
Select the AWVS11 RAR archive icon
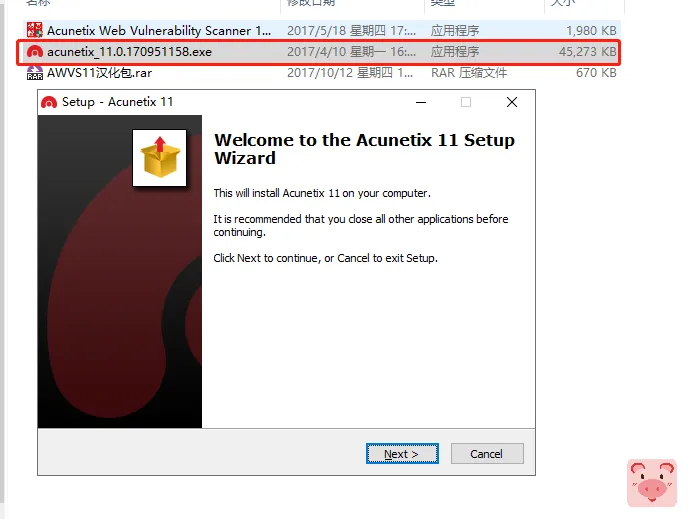pos(35,73)
